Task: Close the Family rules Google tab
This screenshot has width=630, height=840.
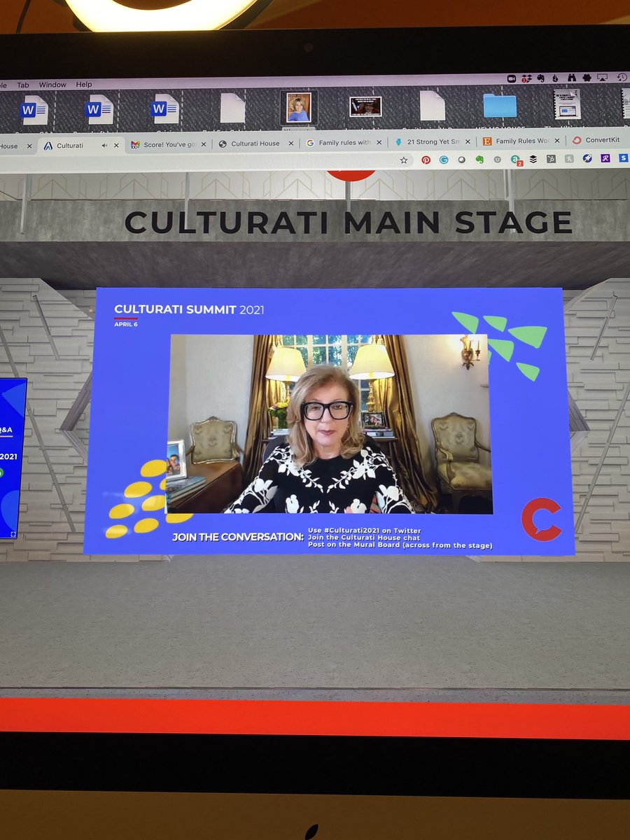Action: 380,143
